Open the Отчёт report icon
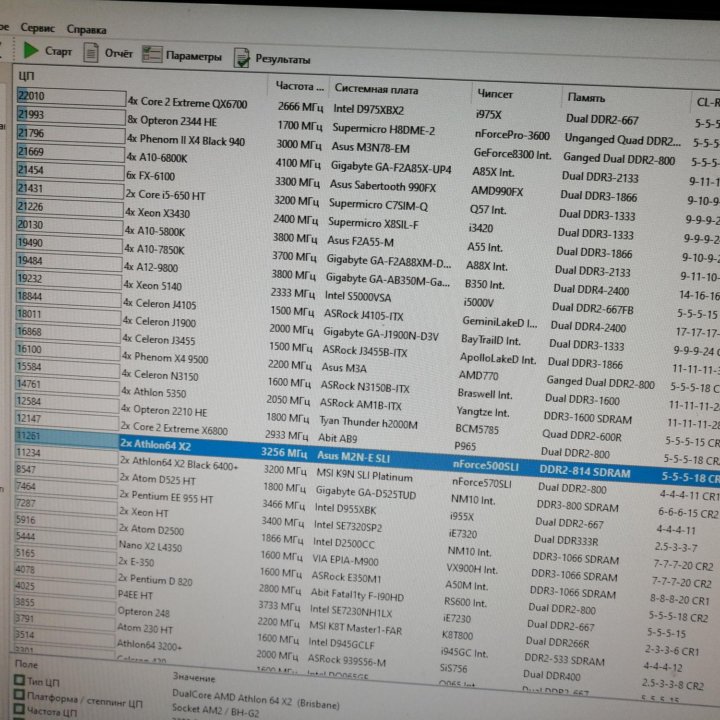Image resolution: width=720 pixels, height=720 pixels. 91,53
